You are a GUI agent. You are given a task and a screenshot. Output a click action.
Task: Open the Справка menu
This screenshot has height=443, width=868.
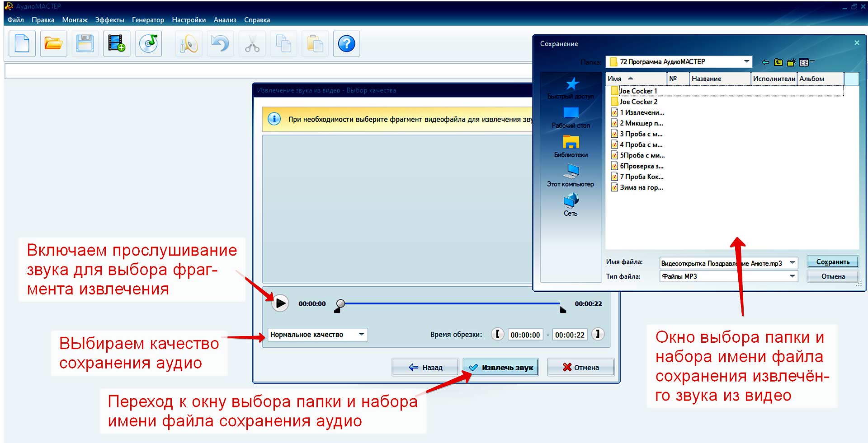point(257,20)
